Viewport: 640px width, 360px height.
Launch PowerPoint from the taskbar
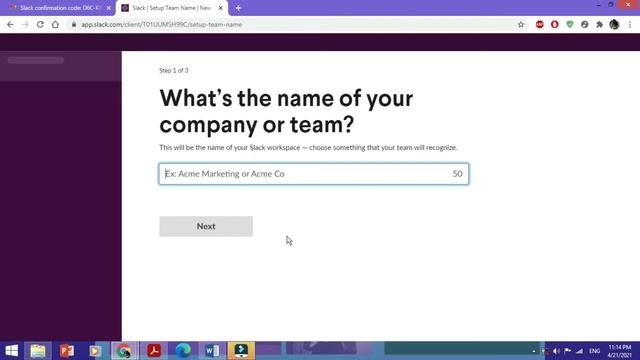click(67, 351)
